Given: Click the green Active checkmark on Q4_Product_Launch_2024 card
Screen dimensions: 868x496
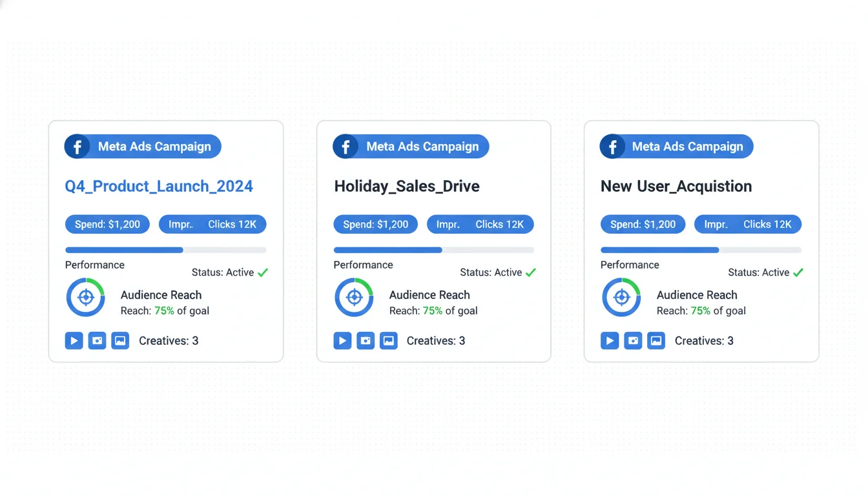Looking at the screenshot, I should (263, 273).
